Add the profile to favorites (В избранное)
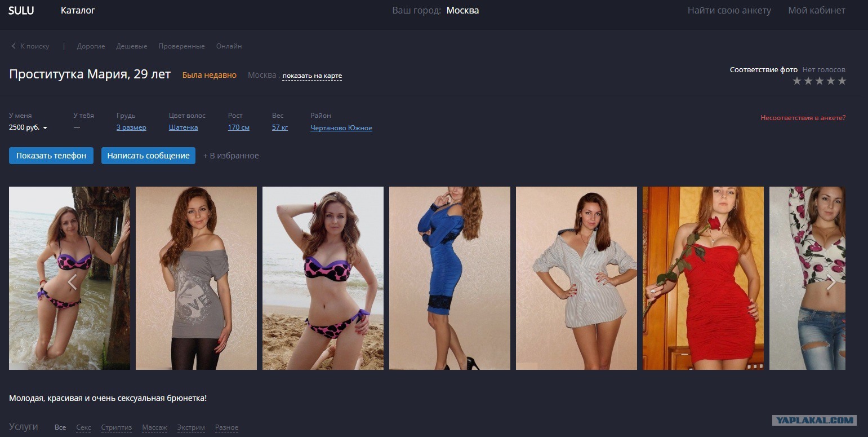 231,156
